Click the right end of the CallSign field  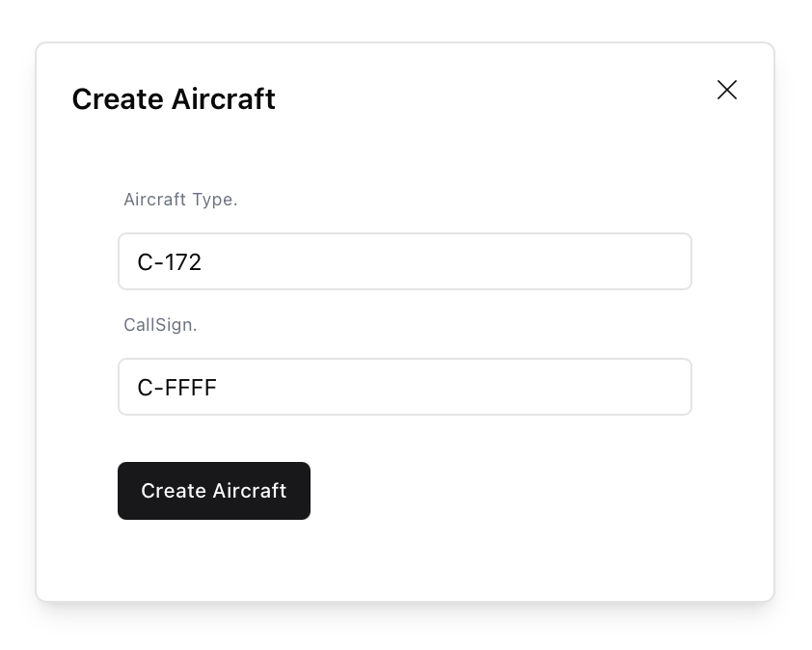(675, 387)
